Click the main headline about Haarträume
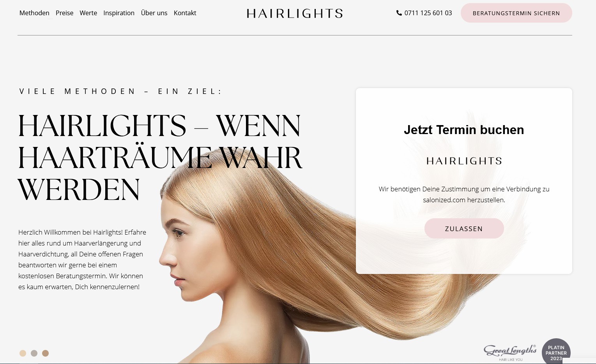596x364 pixels. pos(160,157)
